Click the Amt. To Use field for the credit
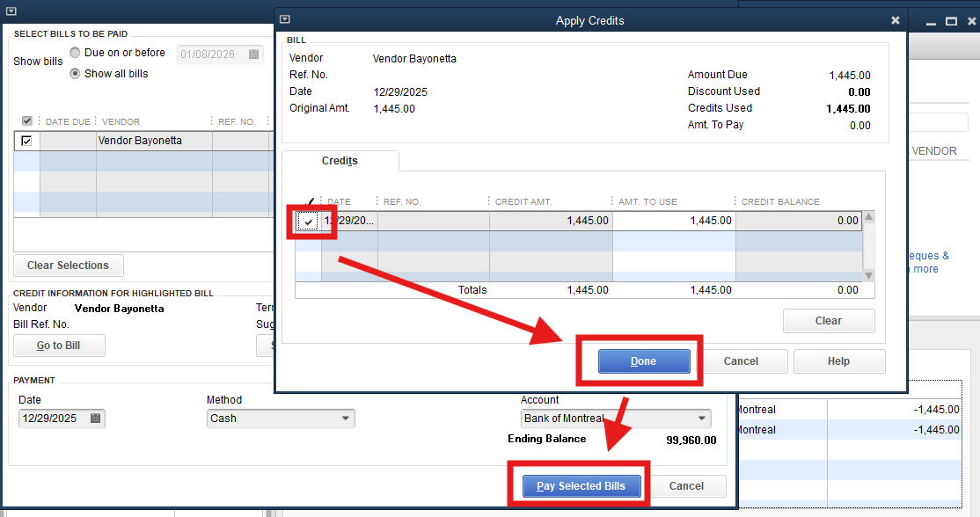 click(674, 221)
